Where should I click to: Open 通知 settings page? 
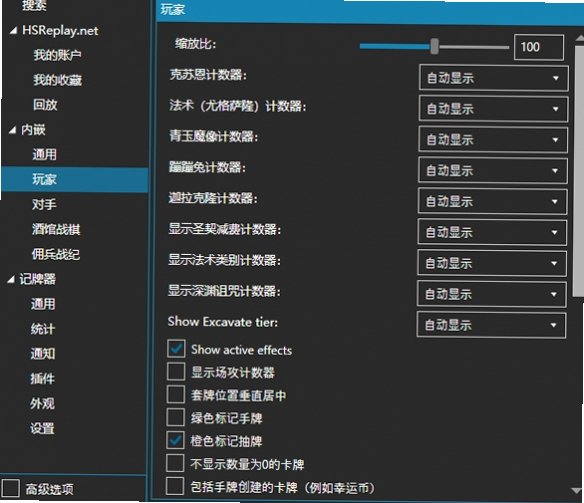(x=42, y=353)
